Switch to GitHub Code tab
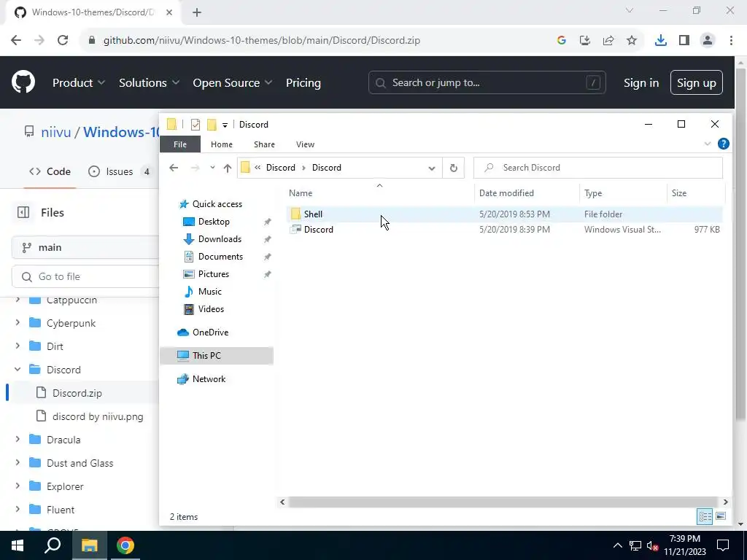The height and width of the screenshot is (560, 747). [x=50, y=171]
